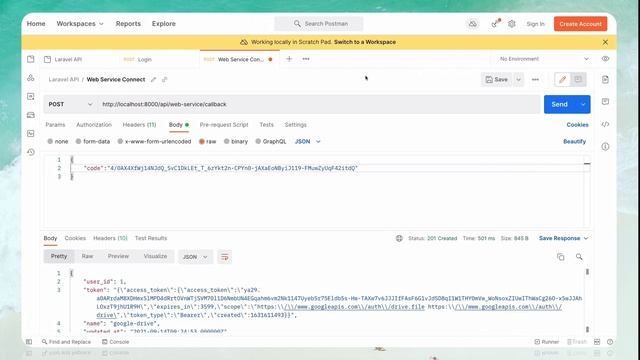
Task: Open the Environments sidebar icon
Action: point(31,96)
